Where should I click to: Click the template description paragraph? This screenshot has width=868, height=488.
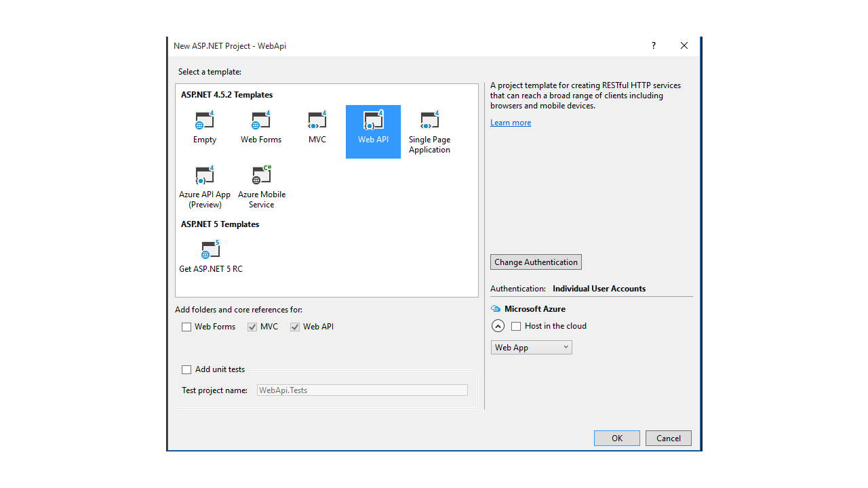(585, 96)
